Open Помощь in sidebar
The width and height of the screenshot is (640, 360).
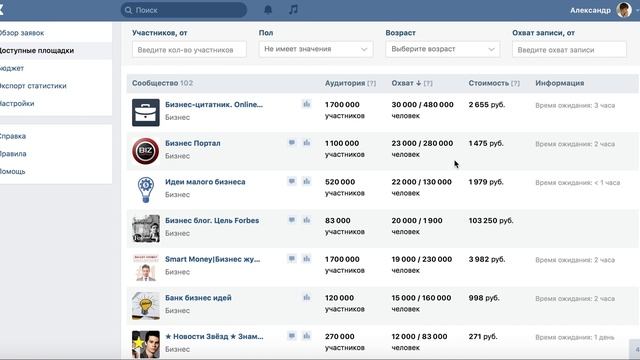pos(13,171)
